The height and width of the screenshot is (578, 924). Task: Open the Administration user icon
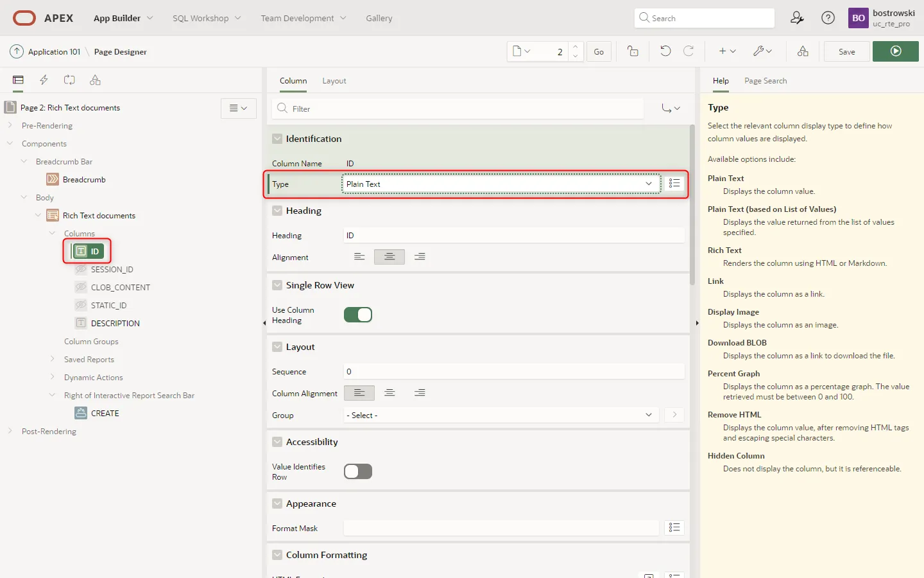click(x=797, y=18)
